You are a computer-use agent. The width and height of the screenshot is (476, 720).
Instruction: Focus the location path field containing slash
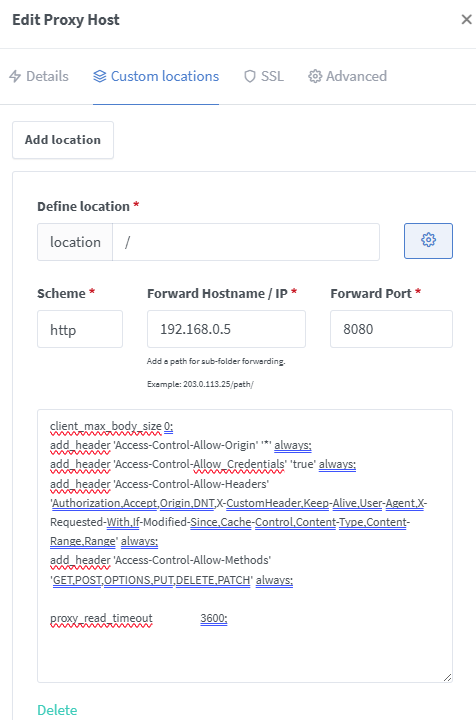tap(246, 242)
